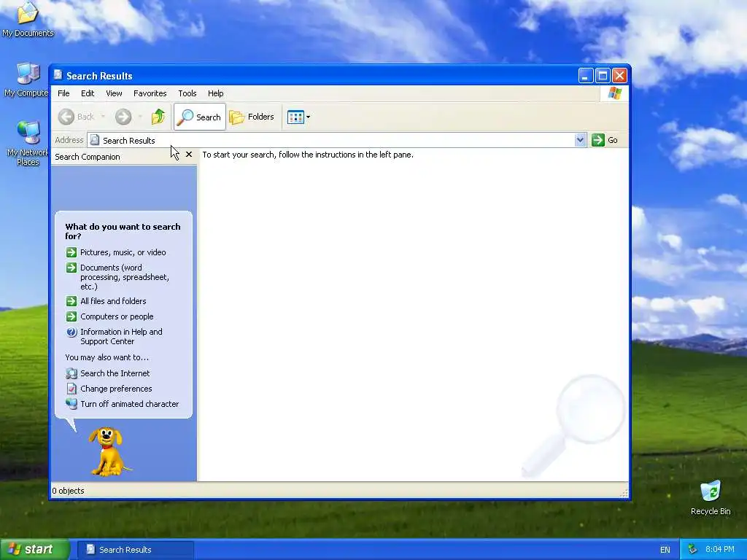The width and height of the screenshot is (747, 560).
Task: Open the Tools menu
Action: tap(187, 93)
